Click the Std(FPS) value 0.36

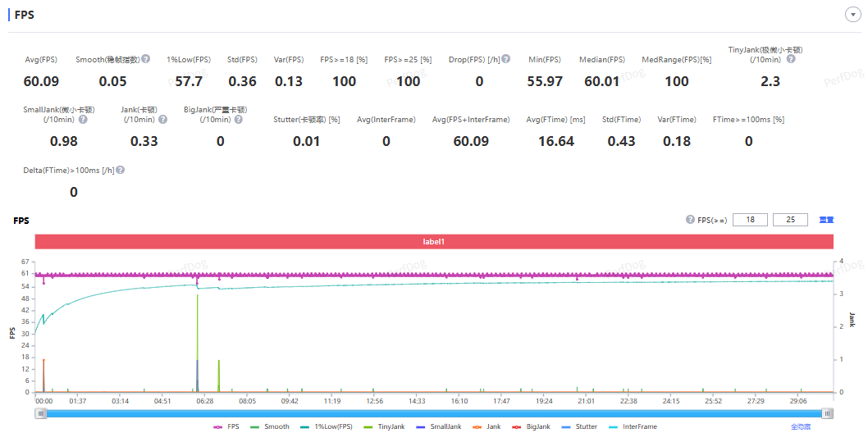coord(243,81)
